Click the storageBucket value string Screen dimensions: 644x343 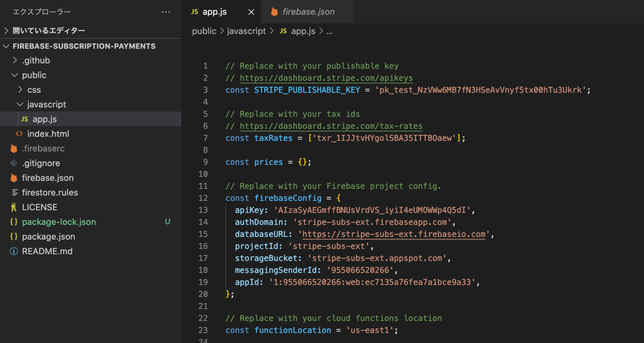tap(377, 258)
